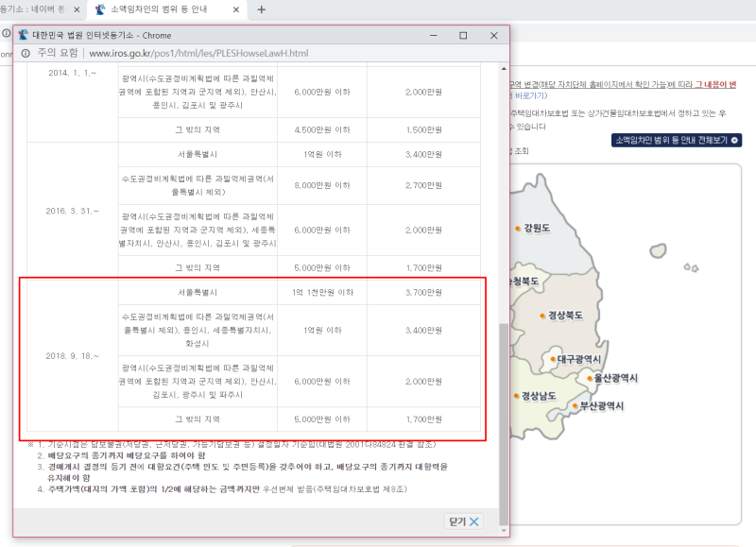Follow the red 그 내용이 변 link

[716, 86]
